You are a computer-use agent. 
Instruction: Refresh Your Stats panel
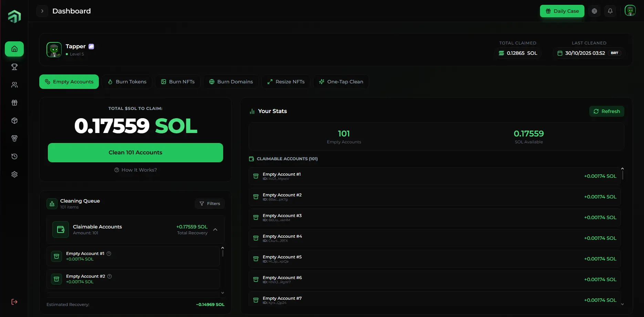click(x=606, y=111)
